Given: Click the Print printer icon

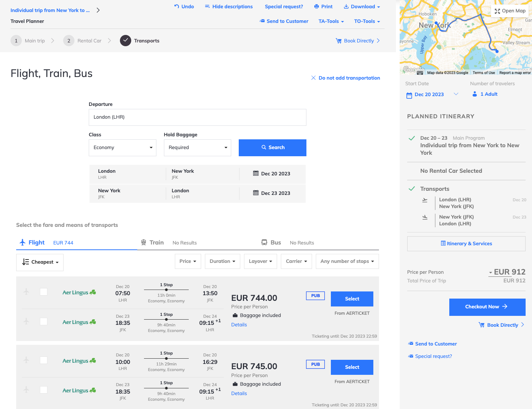Looking at the screenshot, I should point(317,6).
